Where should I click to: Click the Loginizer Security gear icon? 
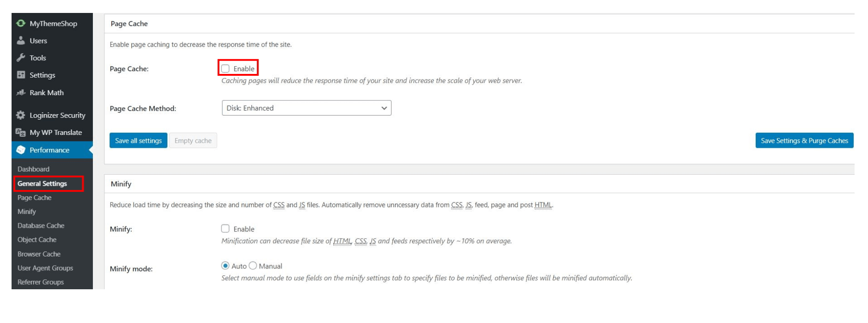21,115
